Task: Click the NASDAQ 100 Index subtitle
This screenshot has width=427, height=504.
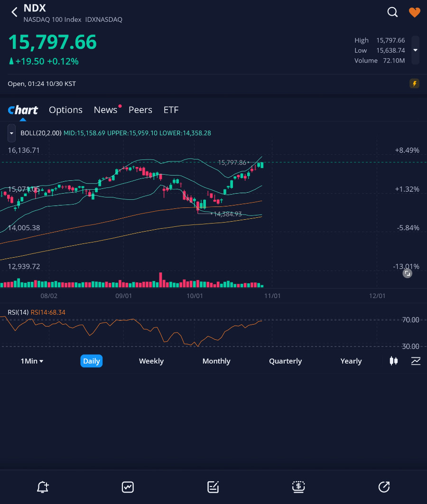Action: [52, 19]
